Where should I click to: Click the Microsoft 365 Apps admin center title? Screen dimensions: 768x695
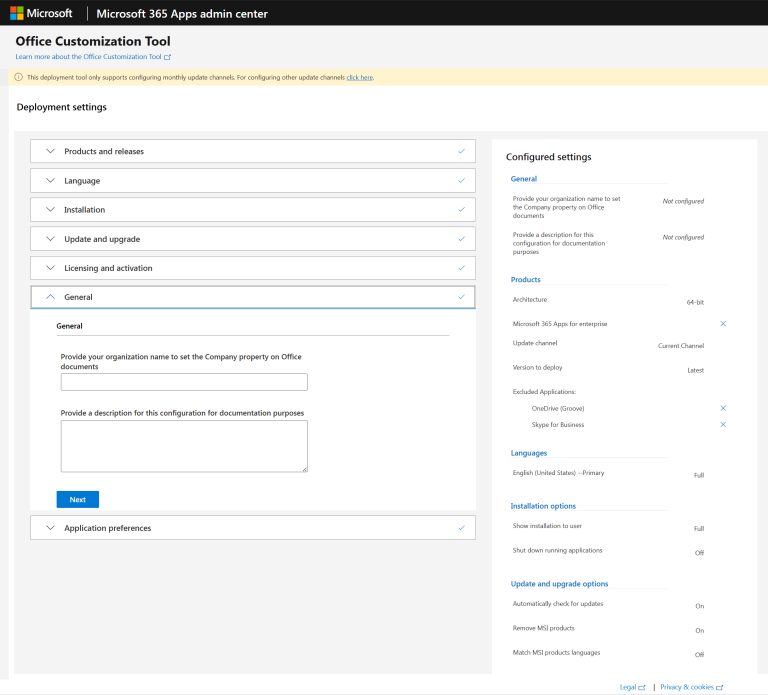point(182,14)
